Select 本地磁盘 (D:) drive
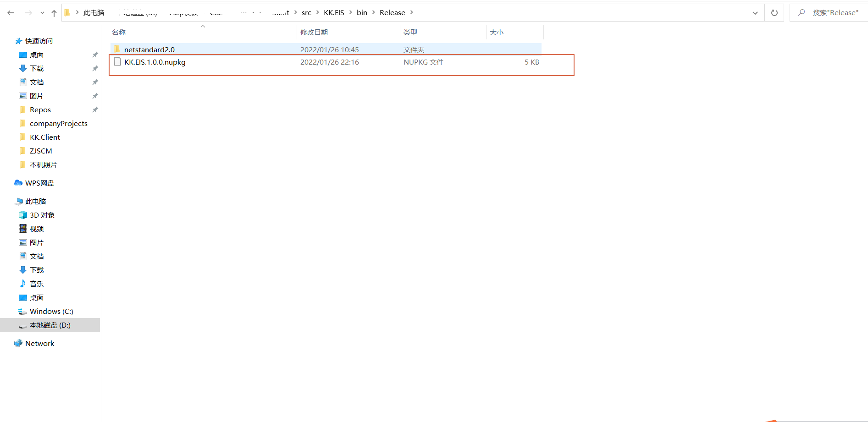This screenshot has width=868, height=422. (50, 325)
